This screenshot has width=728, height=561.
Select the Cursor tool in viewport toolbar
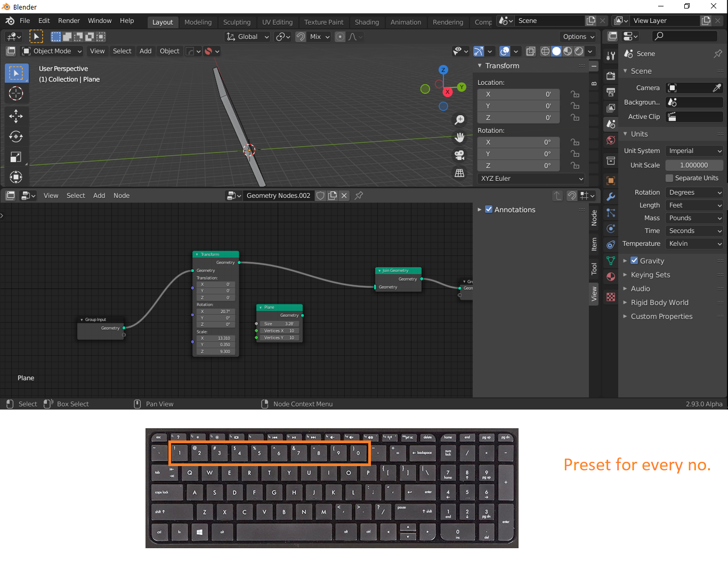point(16,93)
